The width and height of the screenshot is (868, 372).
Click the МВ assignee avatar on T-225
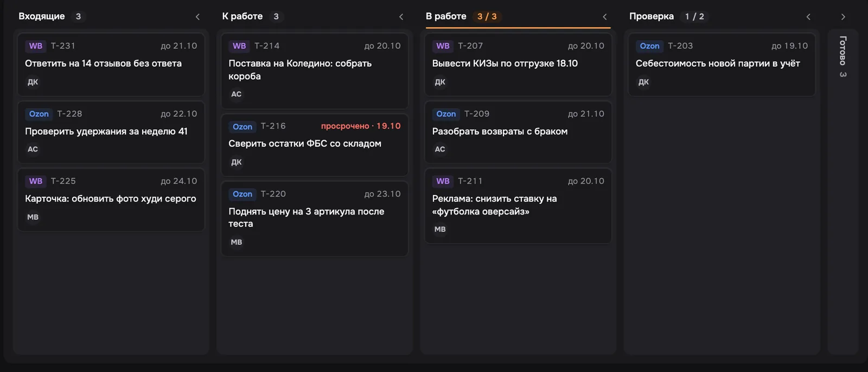(33, 217)
